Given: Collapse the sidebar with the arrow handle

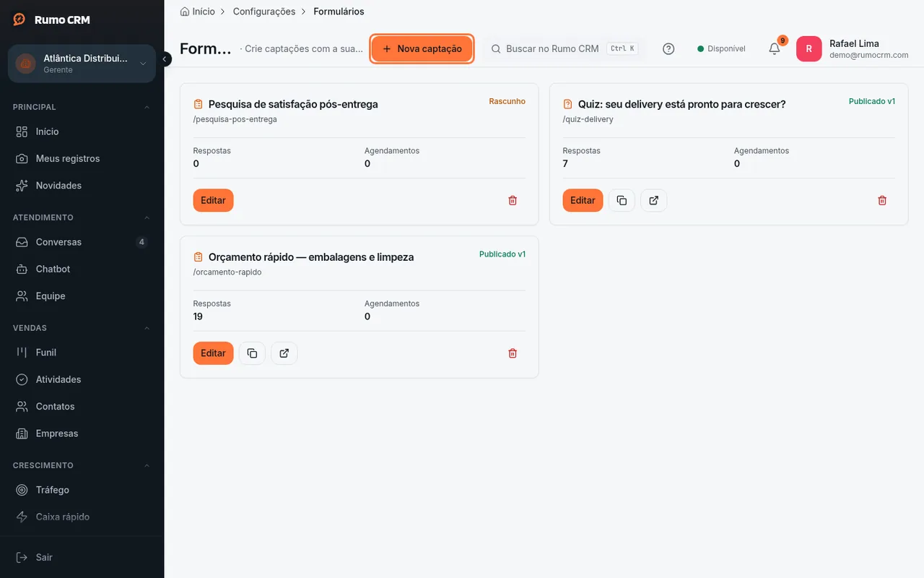Looking at the screenshot, I should (x=165, y=59).
